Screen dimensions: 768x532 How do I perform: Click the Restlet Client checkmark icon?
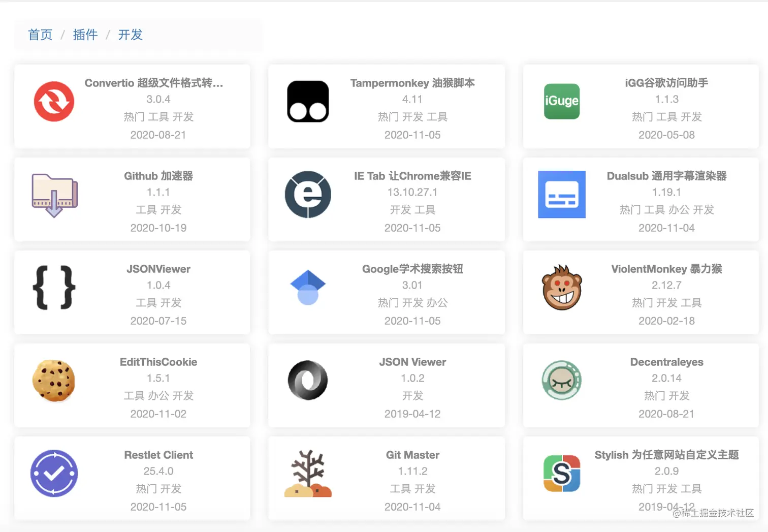tap(54, 474)
